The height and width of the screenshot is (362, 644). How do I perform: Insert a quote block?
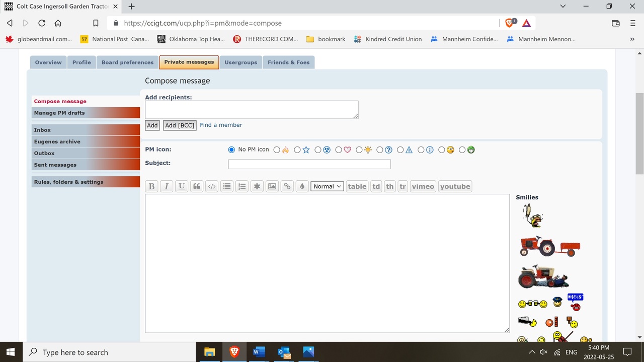click(x=197, y=186)
